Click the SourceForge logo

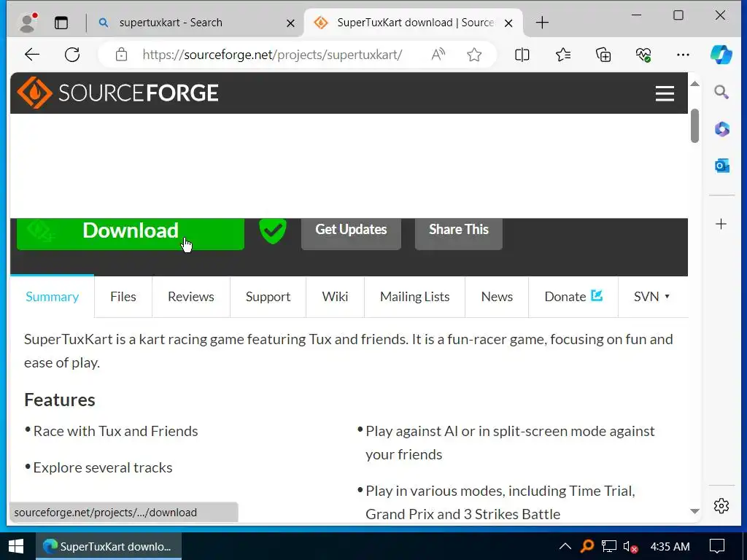coord(117,93)
